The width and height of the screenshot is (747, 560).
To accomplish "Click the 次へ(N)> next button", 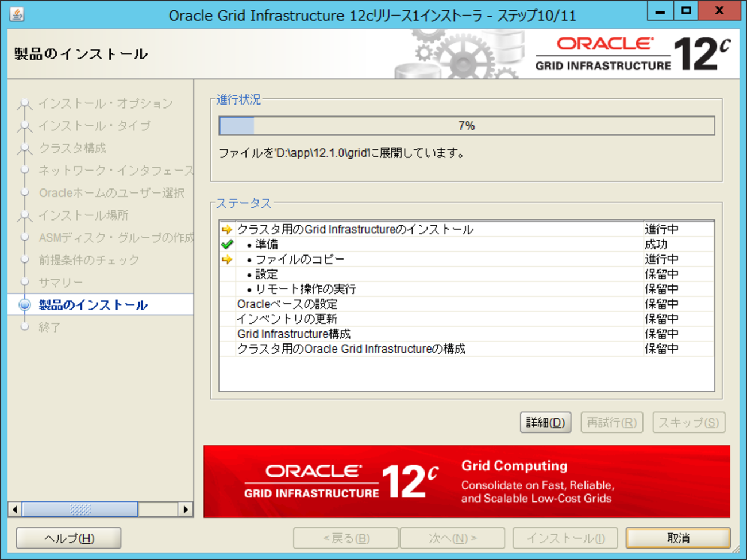I will point(452,538).
